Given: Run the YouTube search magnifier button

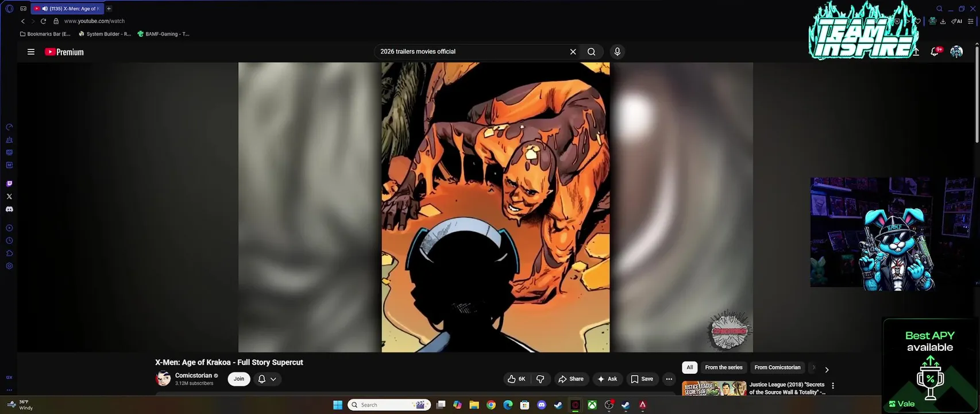Looking at the screenshot, I should pyautogui.click(x=591, y=52).
